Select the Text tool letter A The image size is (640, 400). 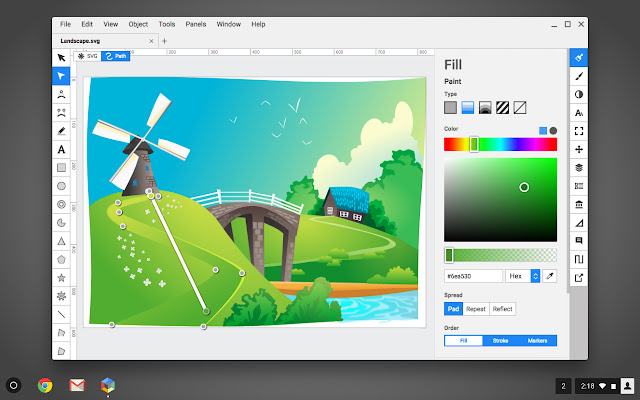coord(61,149)
